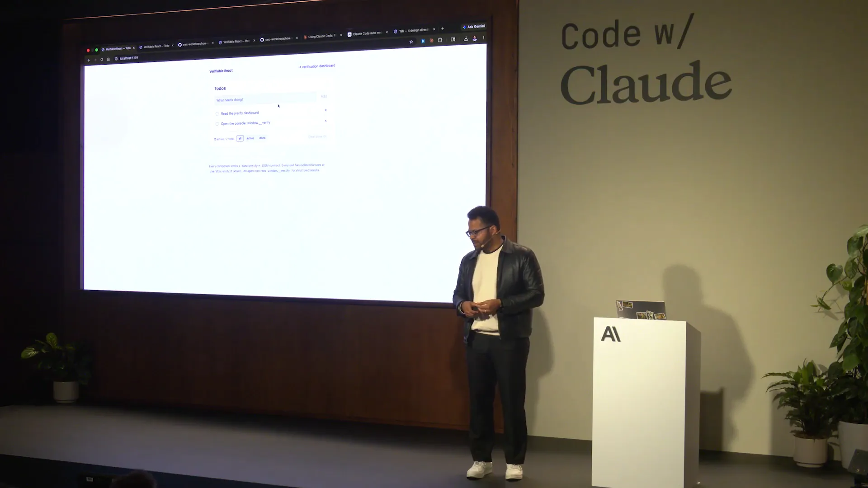Close the Claude Code auto mode tab
Viewport: 868px width, 488px height.
click(387, 32)
